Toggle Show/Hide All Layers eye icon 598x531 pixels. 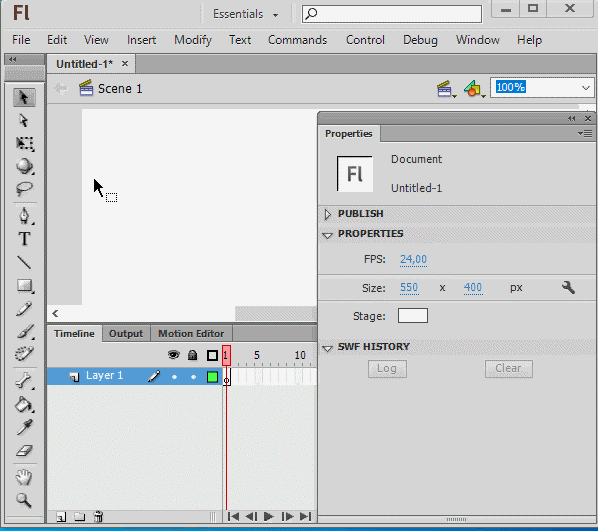coord(174,355)
